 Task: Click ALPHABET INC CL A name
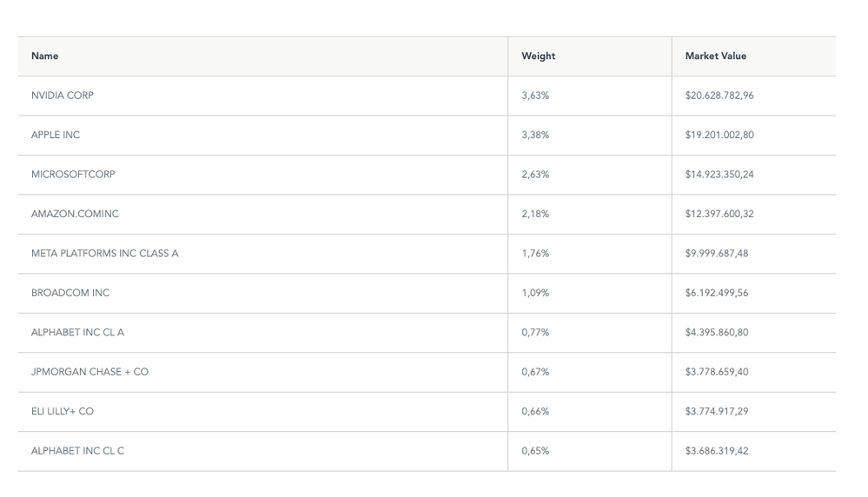coord(77,333)
